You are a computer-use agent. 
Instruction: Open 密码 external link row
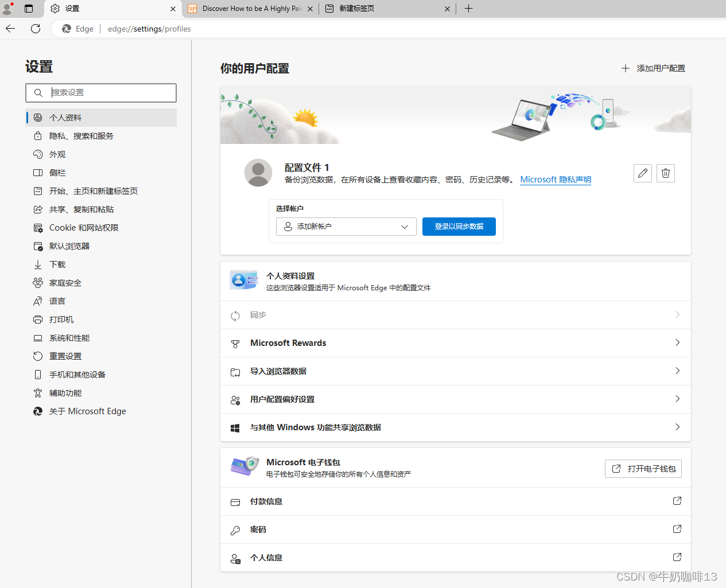coord(456,529)
